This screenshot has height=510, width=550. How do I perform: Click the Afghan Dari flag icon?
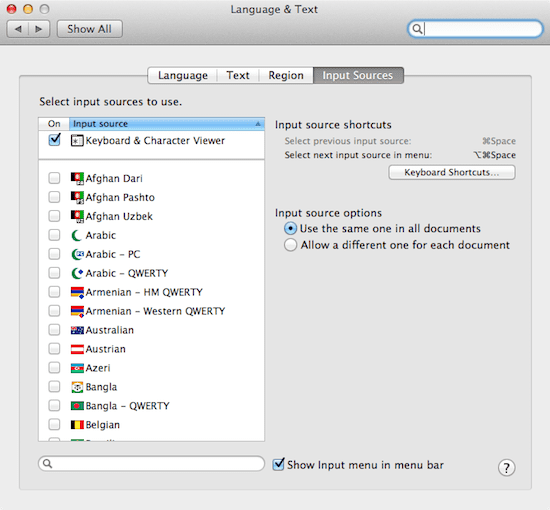click(77, 178)
